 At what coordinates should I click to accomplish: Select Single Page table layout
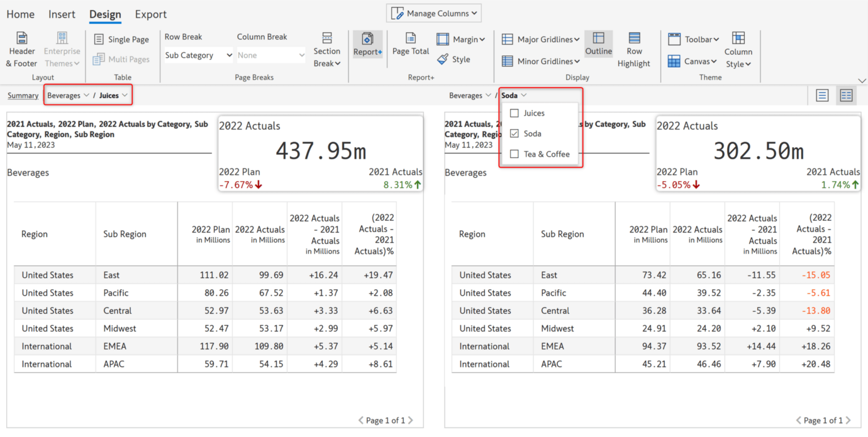pos(121,40)
